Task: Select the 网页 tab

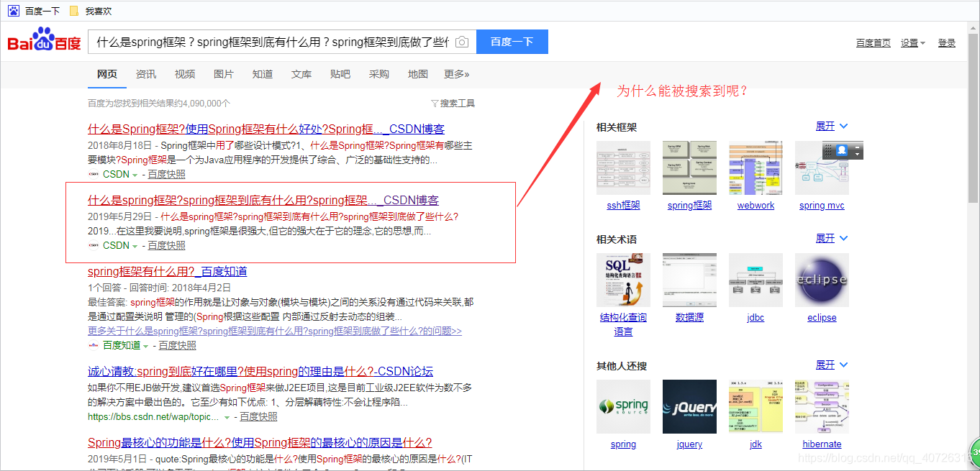Action: coord(107,74)
